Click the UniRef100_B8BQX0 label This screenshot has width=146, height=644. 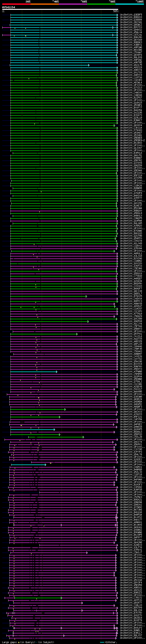pyautogui.click(x=131, y=211)
